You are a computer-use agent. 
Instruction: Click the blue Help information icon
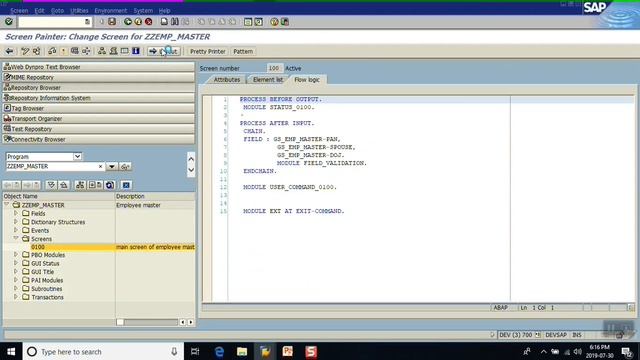pos(136,51)
